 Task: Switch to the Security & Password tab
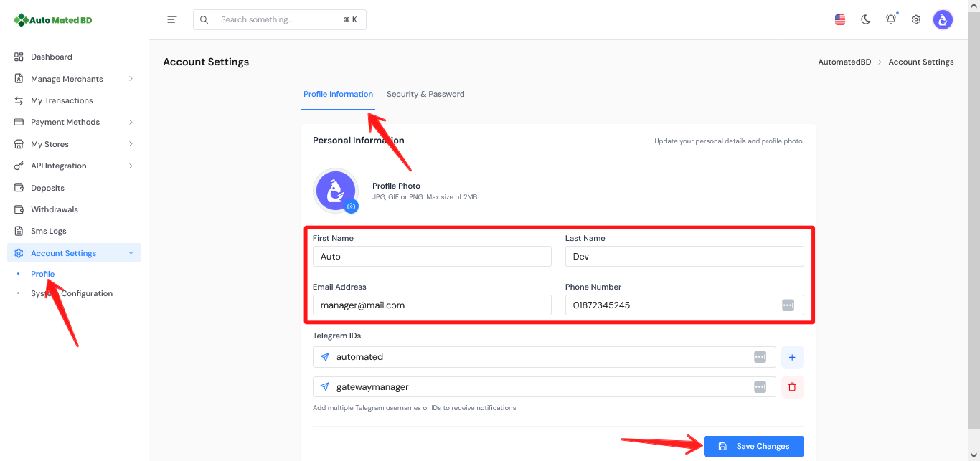pos(425,94)
